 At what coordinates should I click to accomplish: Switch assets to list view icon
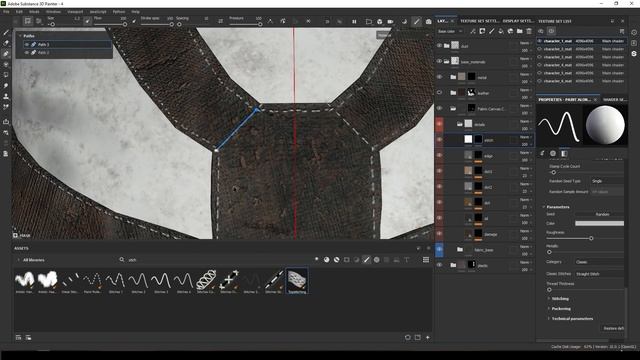click(426, 260)
